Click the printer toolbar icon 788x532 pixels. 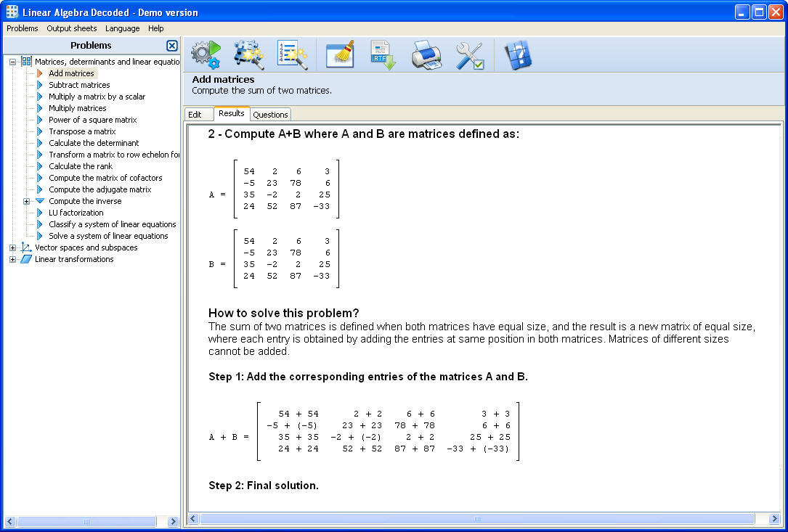[x=426, y=54]
